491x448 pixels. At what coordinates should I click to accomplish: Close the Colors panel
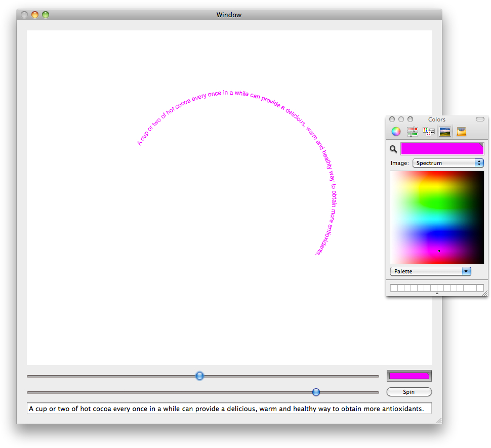click(392, 119)
